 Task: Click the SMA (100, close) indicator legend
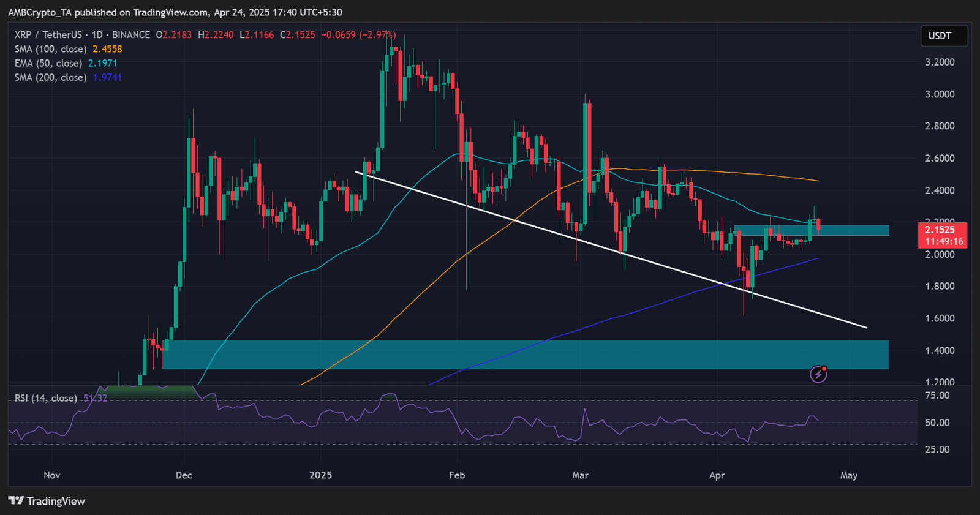pos(51,49)
